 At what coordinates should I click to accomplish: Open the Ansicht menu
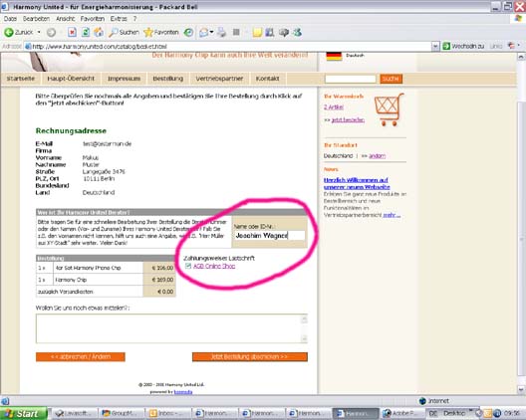(65, 19)
